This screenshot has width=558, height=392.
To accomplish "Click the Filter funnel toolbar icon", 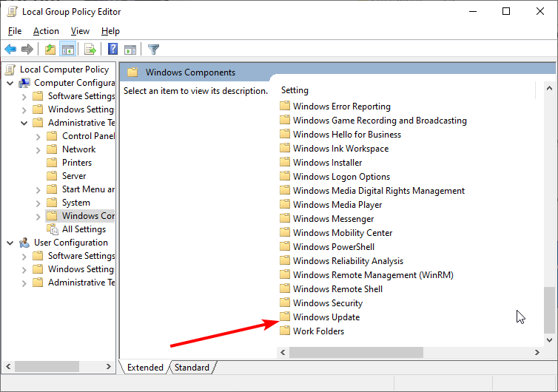I will point(153,49).
